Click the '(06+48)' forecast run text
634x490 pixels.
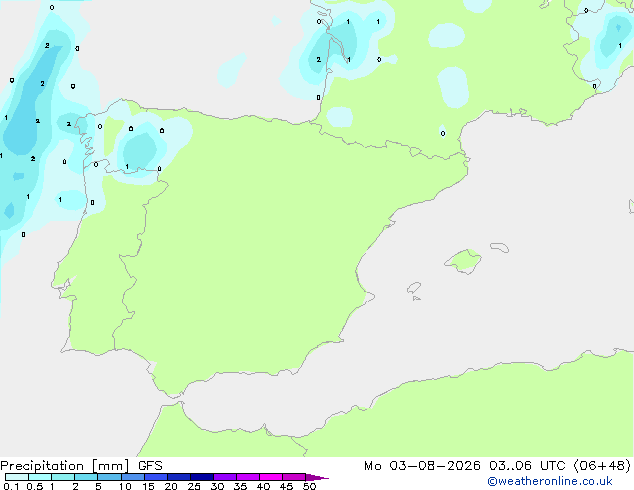tap(602, 466)
